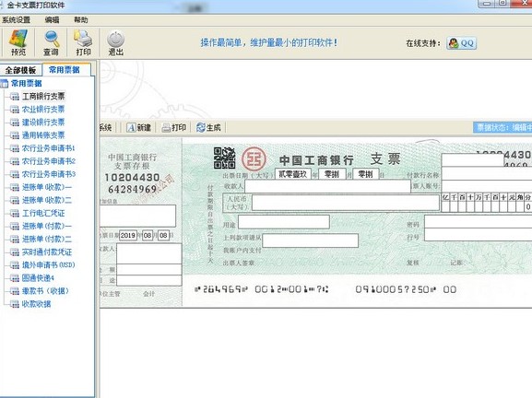
Task: Select 农行业务申请书2 template
Action: tap(49, 161)
